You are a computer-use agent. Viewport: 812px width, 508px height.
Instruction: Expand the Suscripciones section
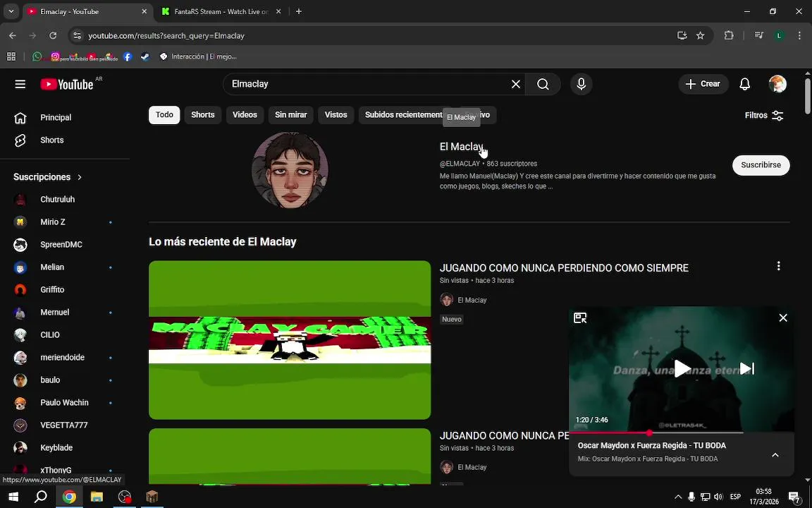pyautogui.click(x=48, y=177)
